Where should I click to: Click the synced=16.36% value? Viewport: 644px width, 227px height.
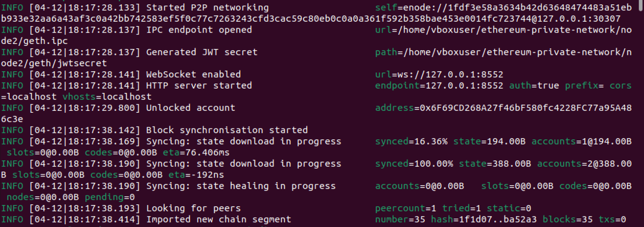[x=411, y=142]
